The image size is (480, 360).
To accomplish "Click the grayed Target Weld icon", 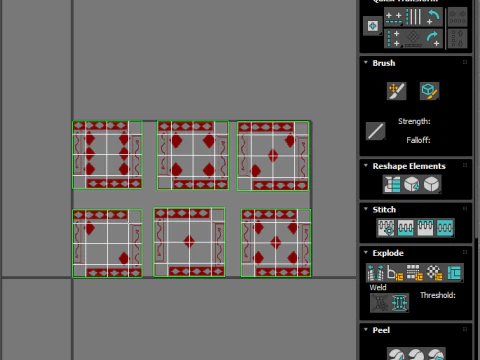I will (380, 303).
